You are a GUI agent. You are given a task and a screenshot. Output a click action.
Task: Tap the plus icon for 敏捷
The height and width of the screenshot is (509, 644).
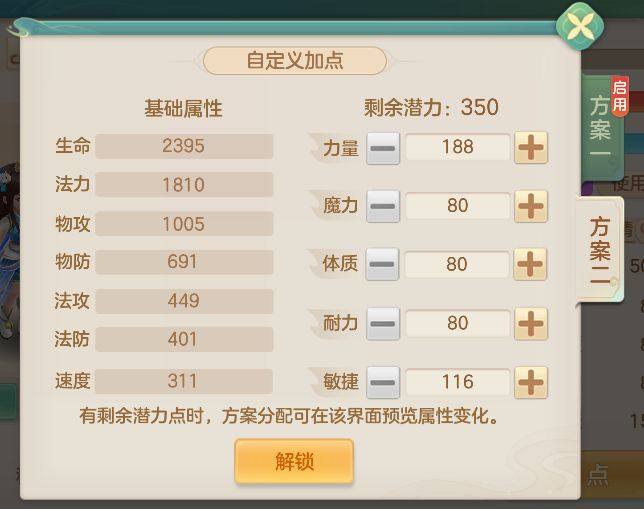pos(531,382)
